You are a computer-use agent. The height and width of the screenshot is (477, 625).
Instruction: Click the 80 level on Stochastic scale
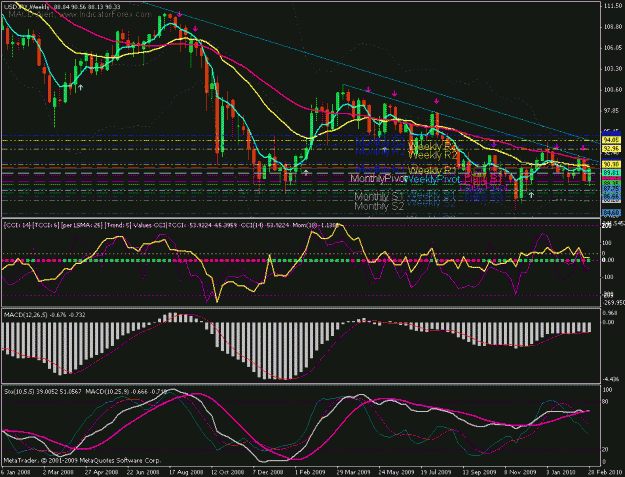(x=605, y=402)
